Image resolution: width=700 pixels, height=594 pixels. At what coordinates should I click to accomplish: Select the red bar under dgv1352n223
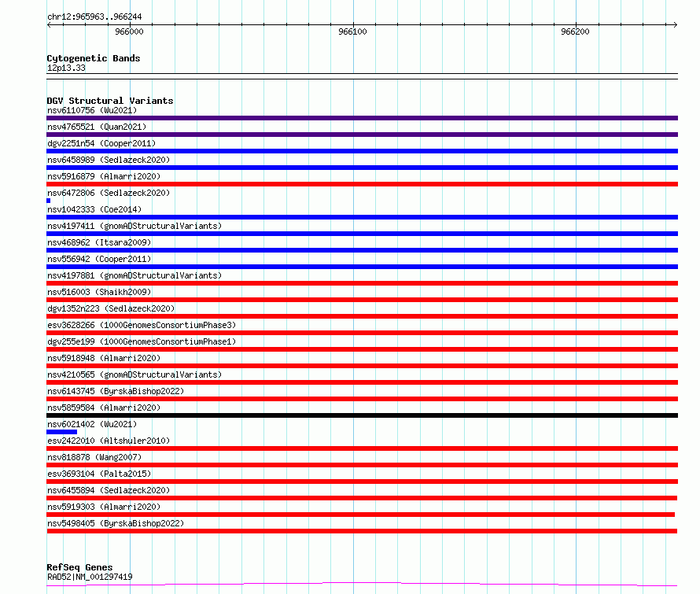click(x=362, y=316)
